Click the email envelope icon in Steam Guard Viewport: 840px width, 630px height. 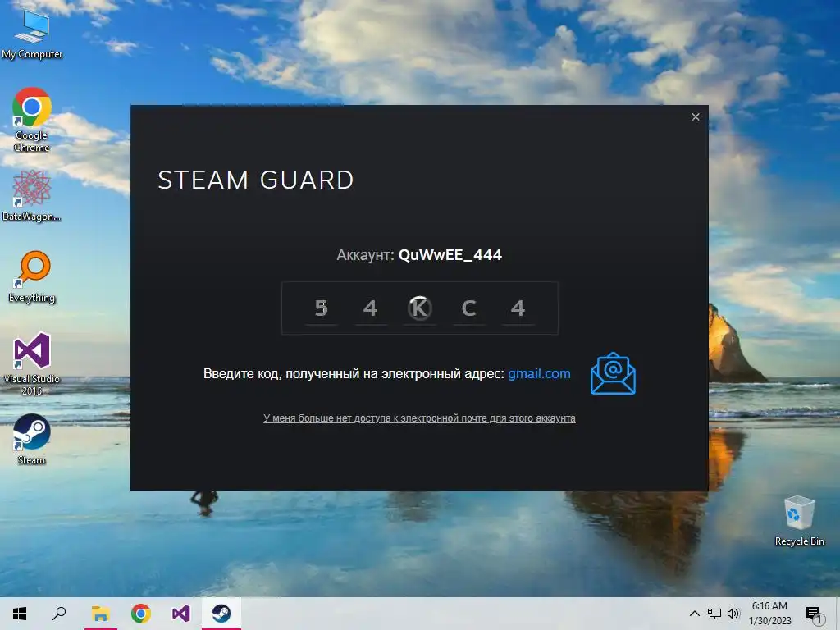click(x=613, y=374)
